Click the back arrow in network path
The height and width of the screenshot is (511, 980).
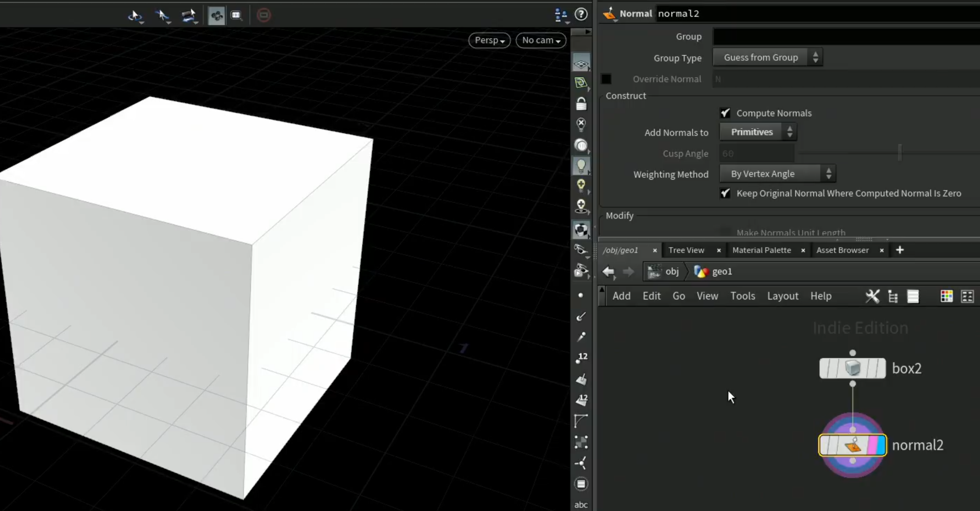608,271
